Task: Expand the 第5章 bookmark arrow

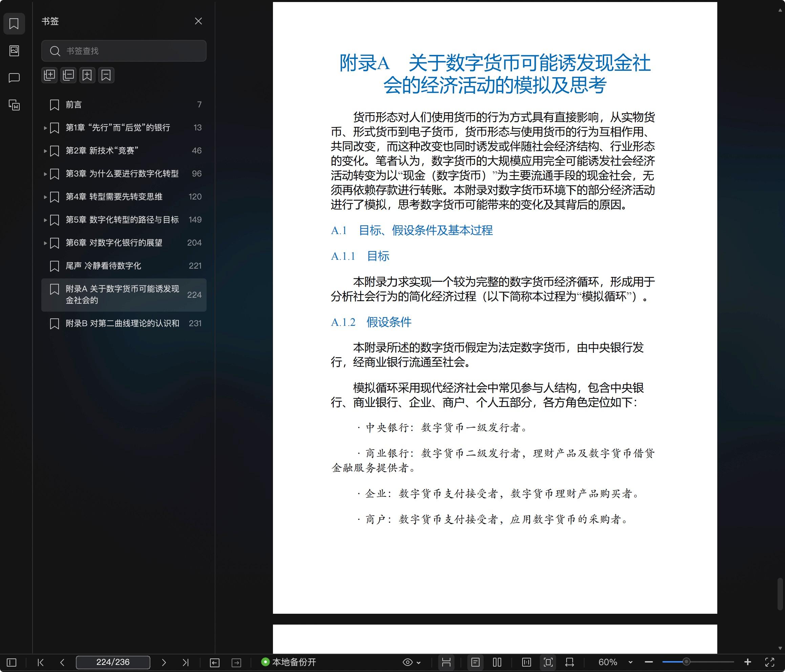Action: (45, 220)
